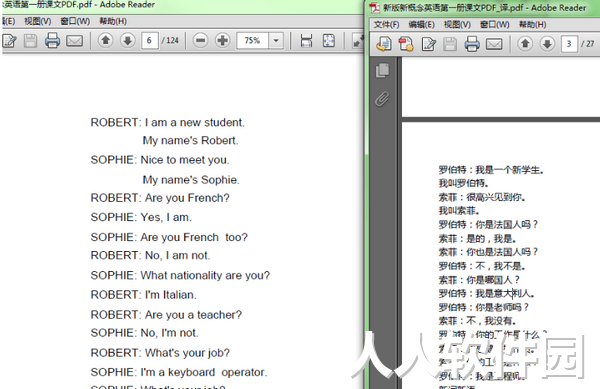This screenshot has height=389, width=600.
Task: Click Chinese line "索菲：你是哪国人？"
Action: click(x=479, y=280)
